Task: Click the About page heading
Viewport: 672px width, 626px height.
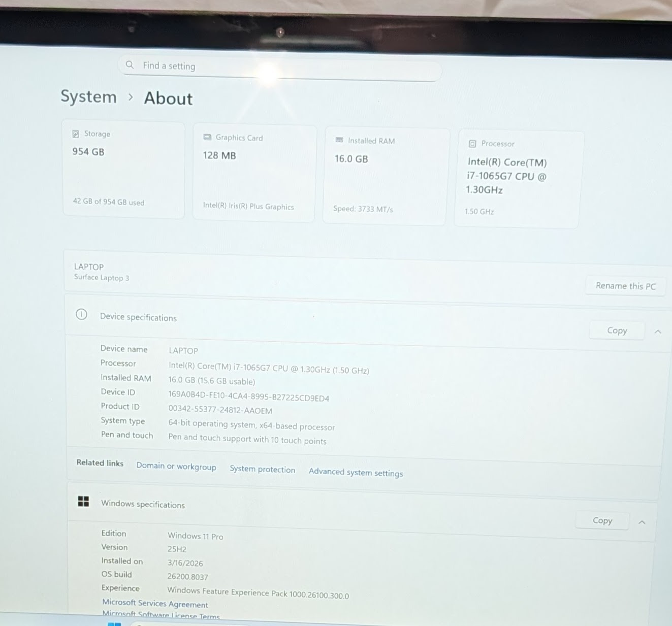Action: [169, 98]
